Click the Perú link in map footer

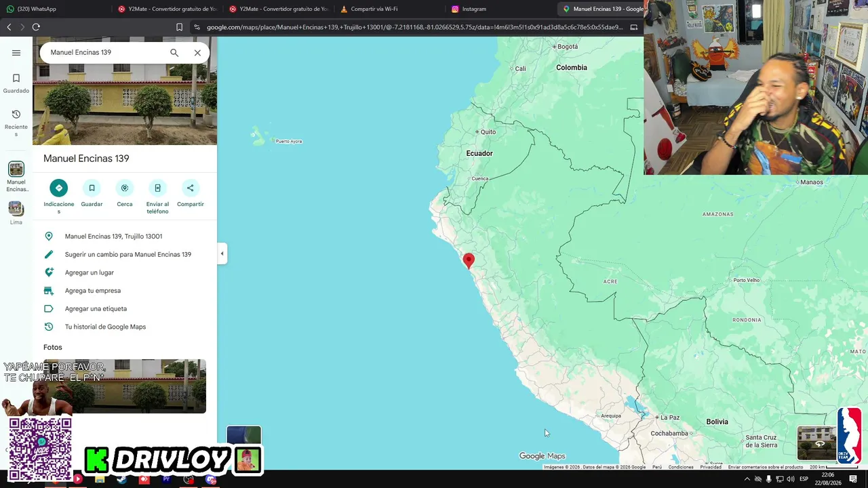pos(657,467)
